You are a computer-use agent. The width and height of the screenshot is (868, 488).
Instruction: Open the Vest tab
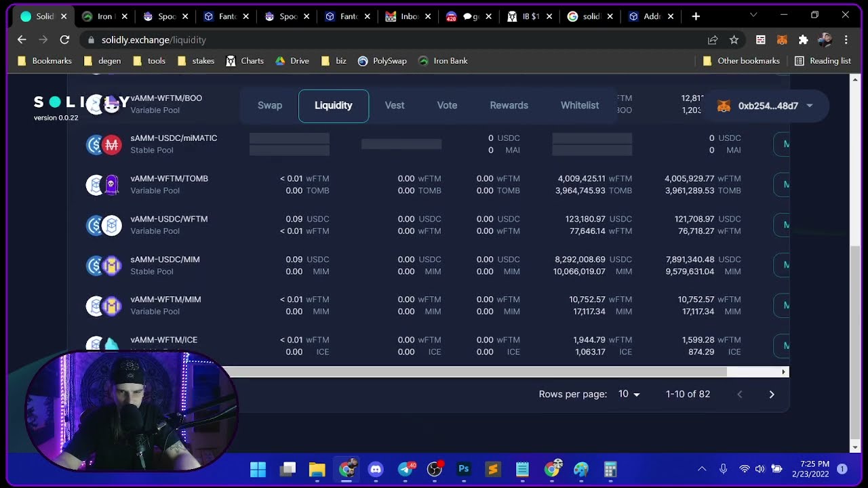point(395,106)
